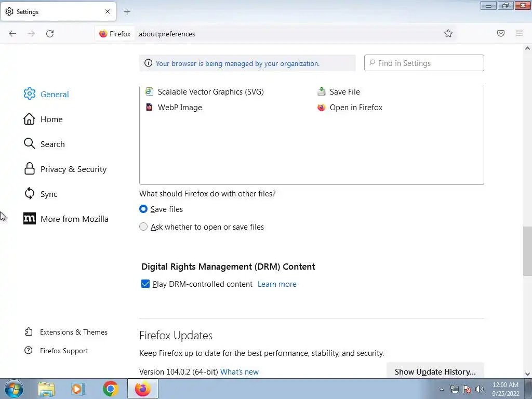Open the Firefox application menu
The width and height of the screenshot is (532, 399).
520,33
